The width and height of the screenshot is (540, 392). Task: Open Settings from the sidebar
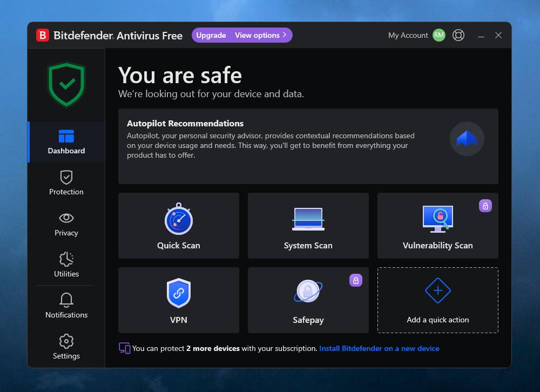point(66,347)
